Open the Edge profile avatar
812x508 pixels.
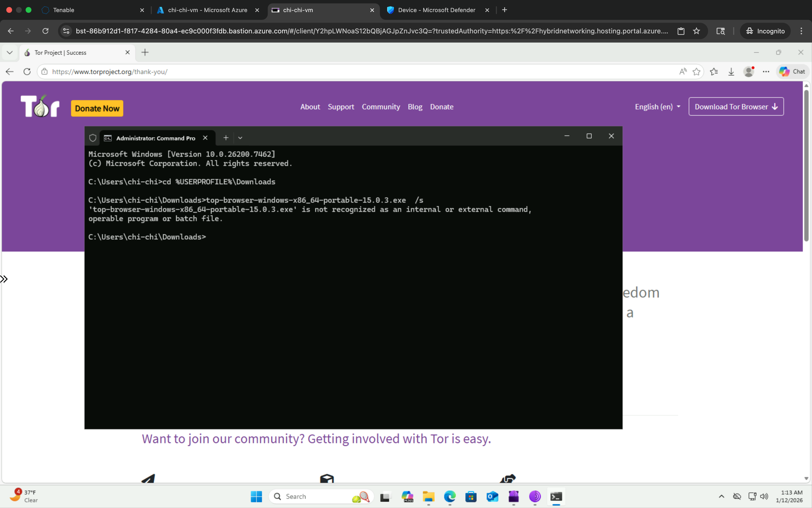coord(749,72)
